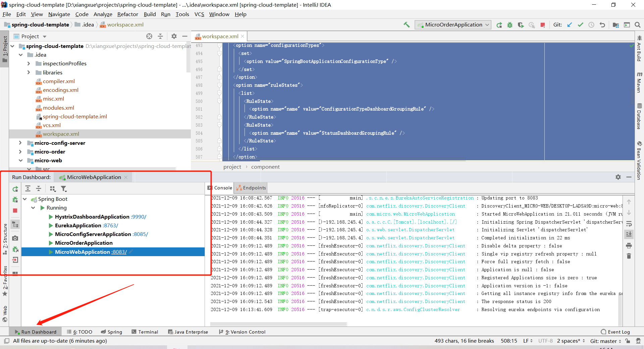This screenshot has height=349, width=644.
Task: Hide the Project tool window
Action: (185, 36)
